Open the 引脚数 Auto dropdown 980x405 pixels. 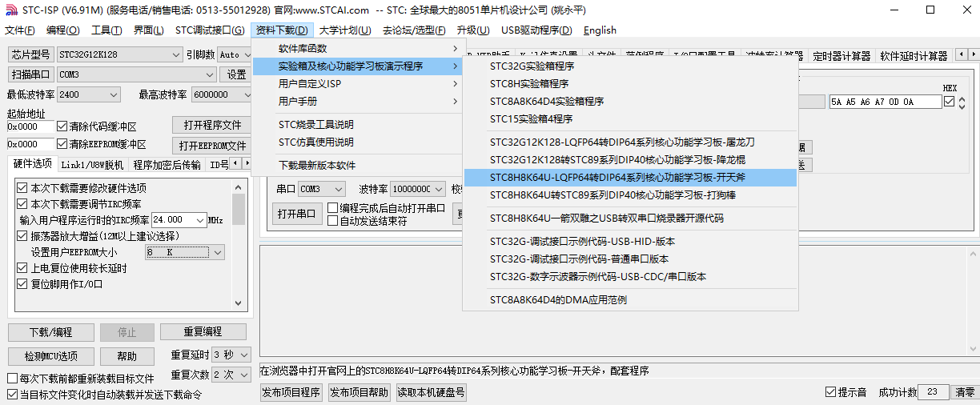coord(235,54)
